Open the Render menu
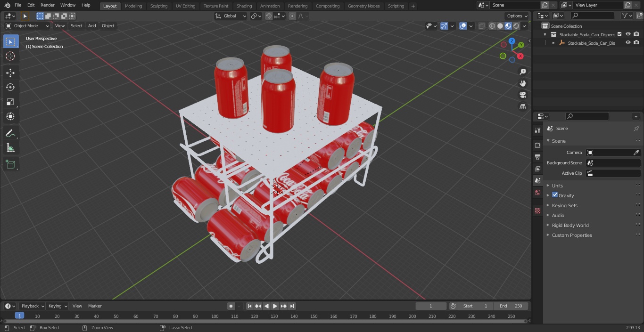The image size is (644, 332). 47,5
